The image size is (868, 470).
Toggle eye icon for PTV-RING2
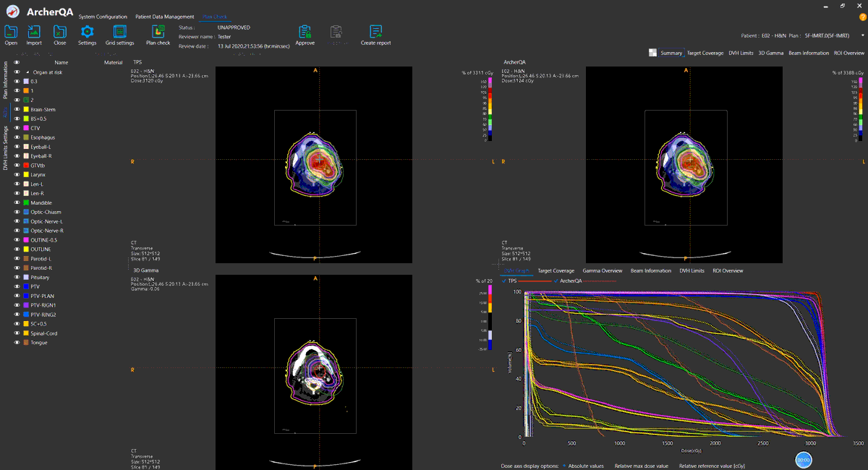(17, 315)
